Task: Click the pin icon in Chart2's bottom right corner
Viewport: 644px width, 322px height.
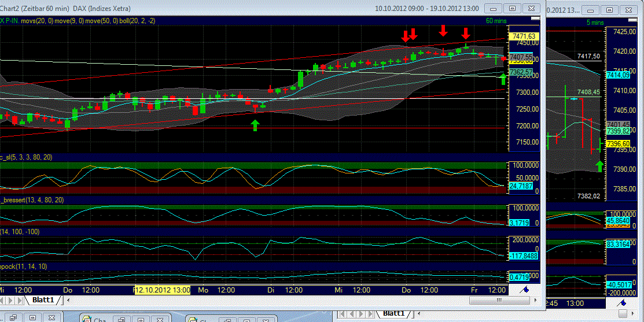Action: (524, 290)
